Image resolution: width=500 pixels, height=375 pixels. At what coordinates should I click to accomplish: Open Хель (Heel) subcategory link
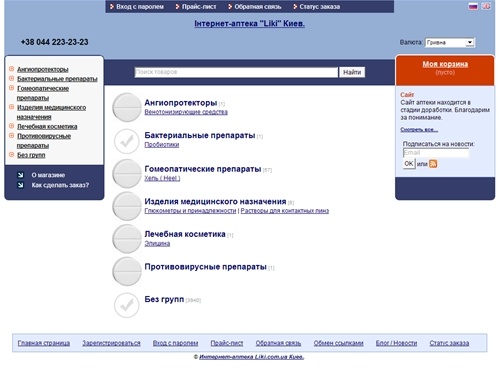[x=162, y=178]
